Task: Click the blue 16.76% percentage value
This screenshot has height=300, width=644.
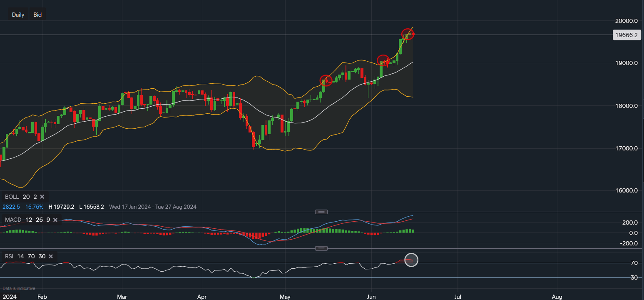Action: (34, 206)
